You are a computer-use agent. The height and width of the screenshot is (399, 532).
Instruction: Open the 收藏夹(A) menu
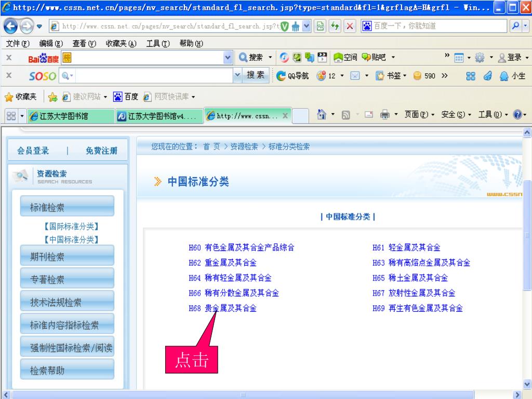click(121, 44)
